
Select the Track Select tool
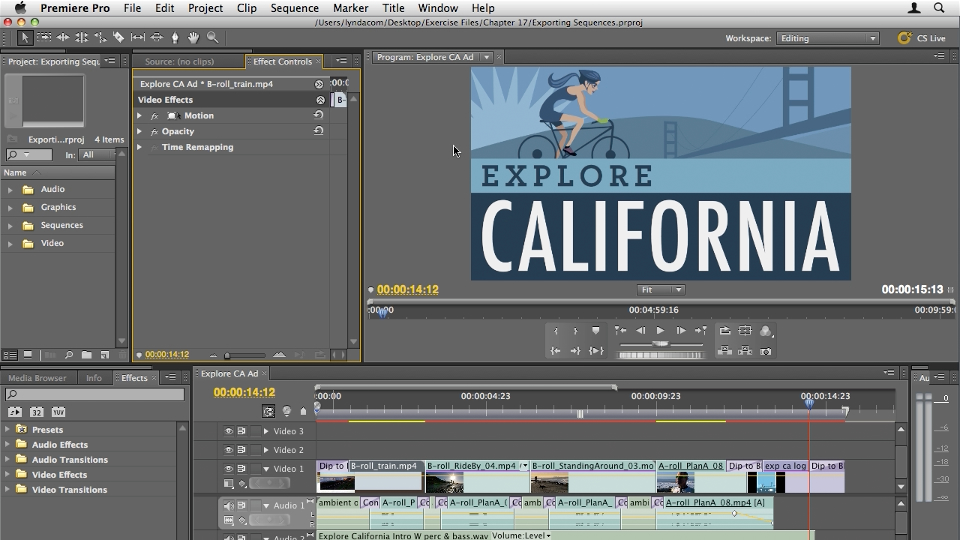43,37
